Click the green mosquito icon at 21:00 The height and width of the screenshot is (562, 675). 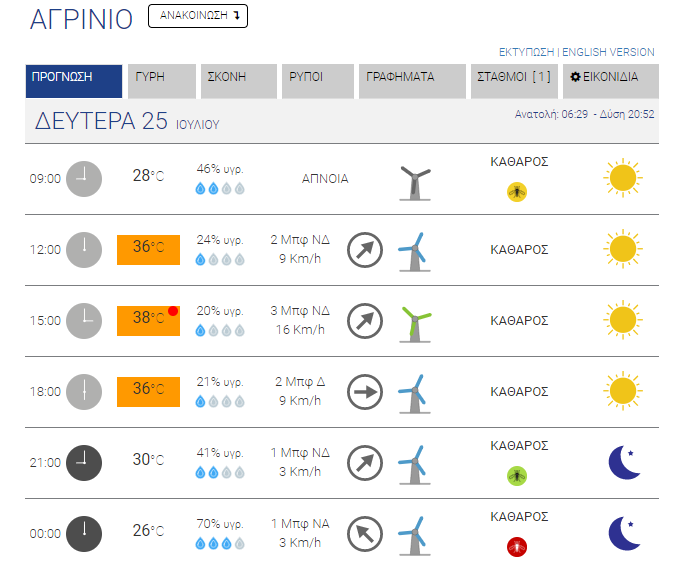click(517, 476)
